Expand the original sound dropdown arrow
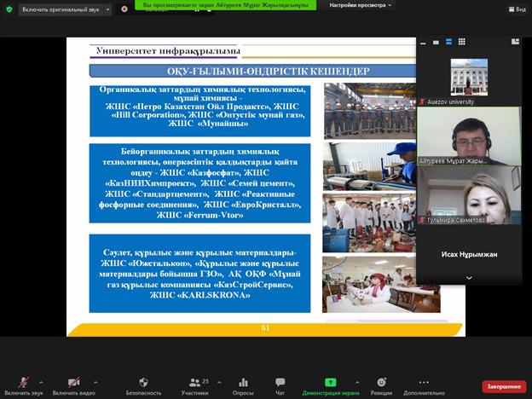Viewport: 532px width, 399px height. pos(107,10)
